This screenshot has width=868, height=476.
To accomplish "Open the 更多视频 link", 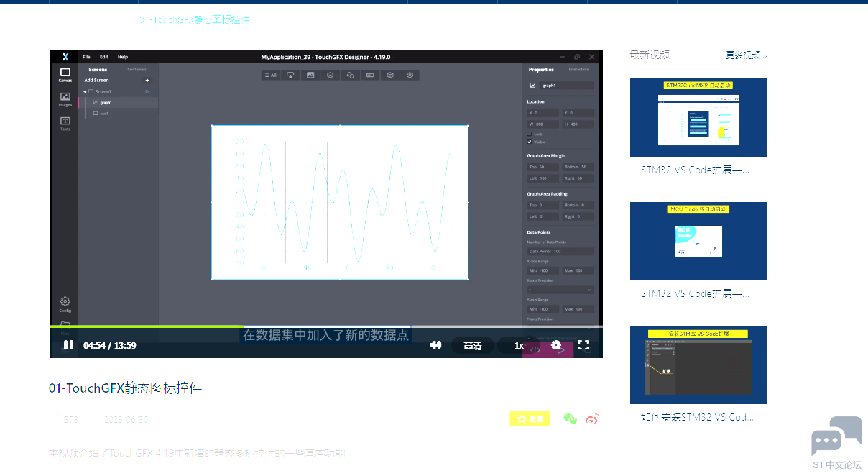I will pyautogui.click(x=746, y=55).
